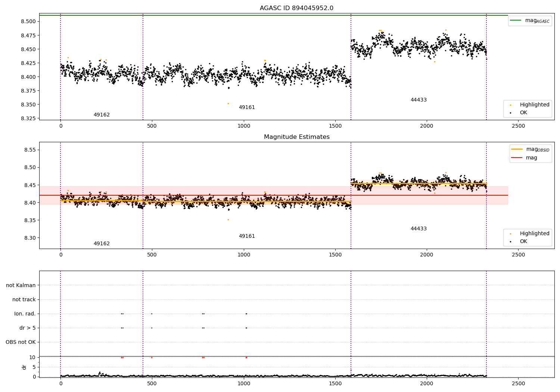Click the '8.425' y-tick label
The image size is (560, 392).
point(28,63)
